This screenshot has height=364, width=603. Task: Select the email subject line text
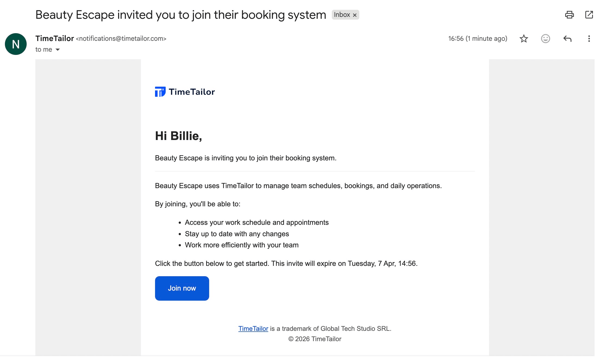181,14
